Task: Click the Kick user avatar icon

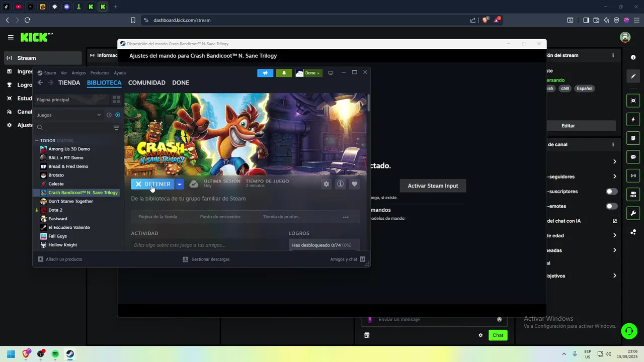Action: (625, 37)
